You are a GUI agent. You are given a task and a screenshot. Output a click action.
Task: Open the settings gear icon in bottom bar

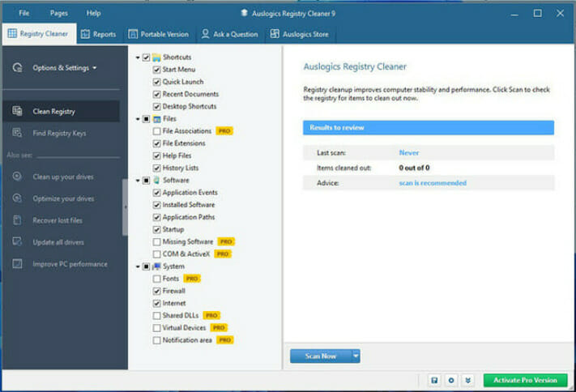pyautogui.click(x=451, y=380)
